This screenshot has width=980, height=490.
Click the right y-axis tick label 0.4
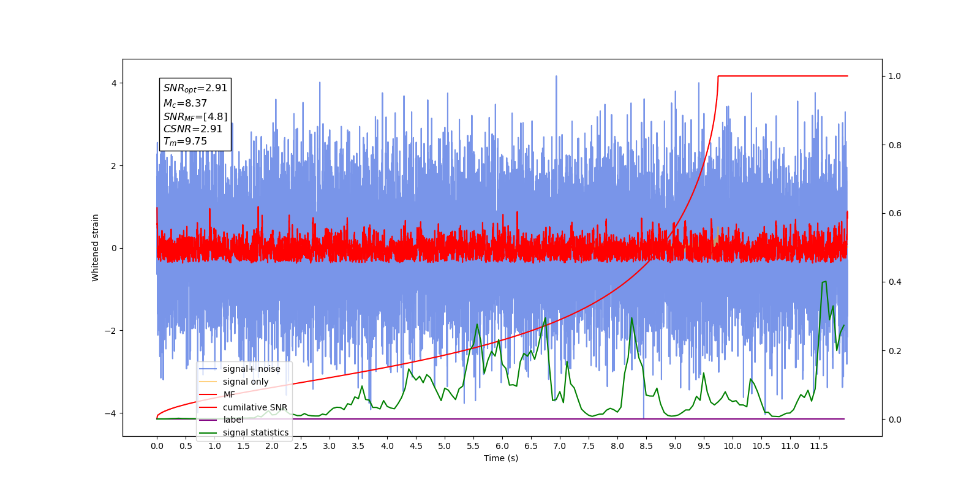point(895,282)
